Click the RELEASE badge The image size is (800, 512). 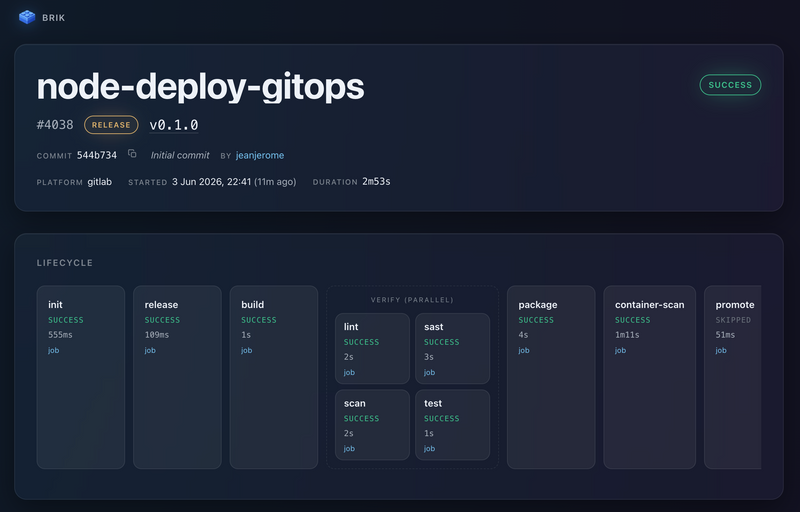click(x=111, y=125)
